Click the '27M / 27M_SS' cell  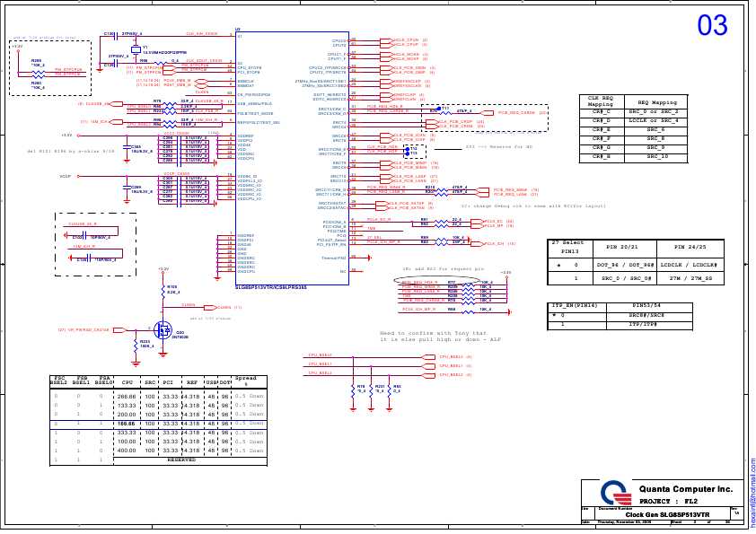690,278
